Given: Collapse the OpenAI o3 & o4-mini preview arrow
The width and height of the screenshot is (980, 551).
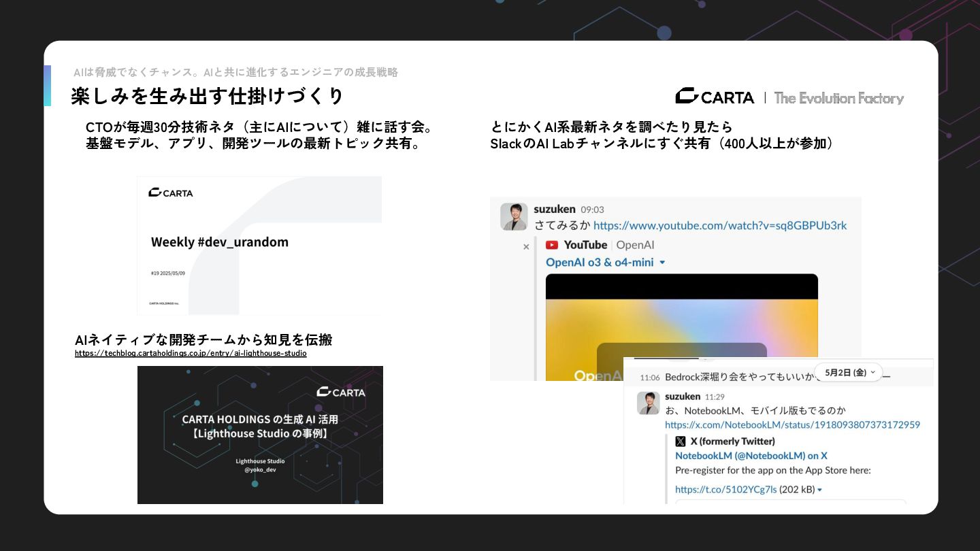Looking at the screenshot, I should (x=662, y=263).
